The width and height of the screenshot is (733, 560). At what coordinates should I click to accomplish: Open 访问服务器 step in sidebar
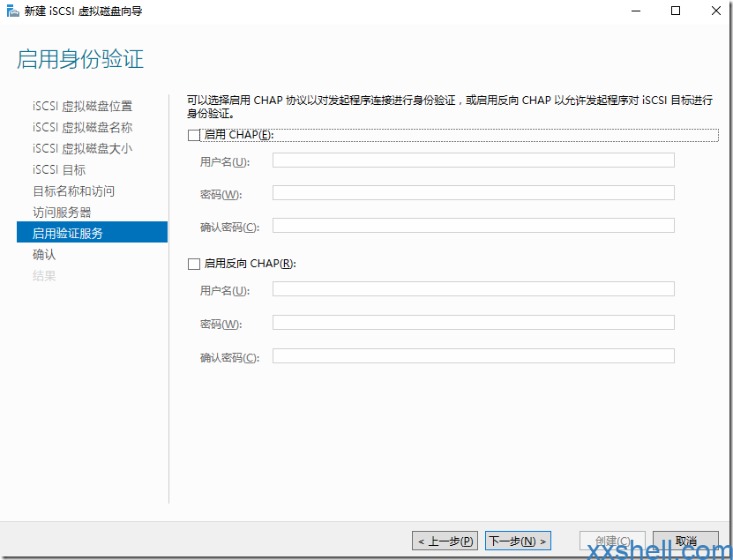coord(62,213)
